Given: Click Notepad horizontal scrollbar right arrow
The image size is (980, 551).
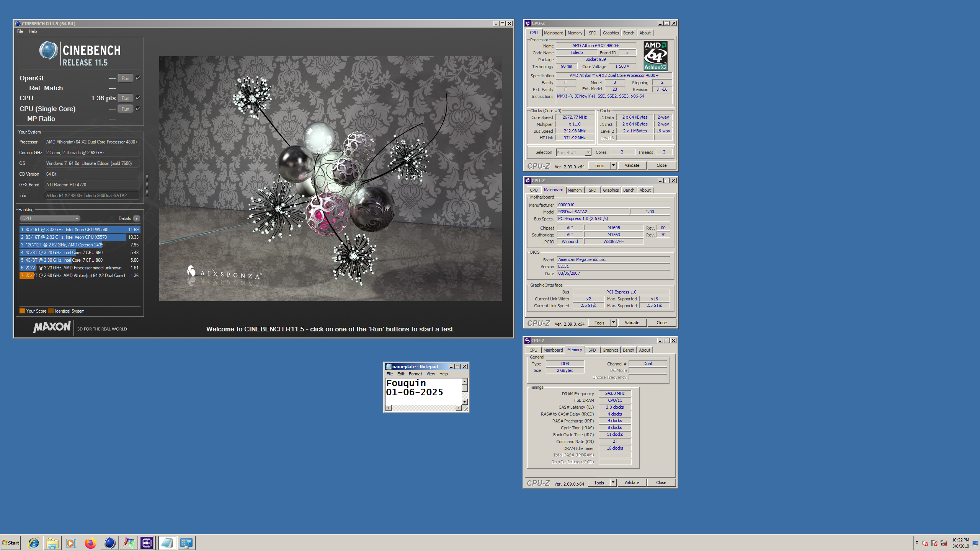Looking at the screenshot, I should 458,408.
